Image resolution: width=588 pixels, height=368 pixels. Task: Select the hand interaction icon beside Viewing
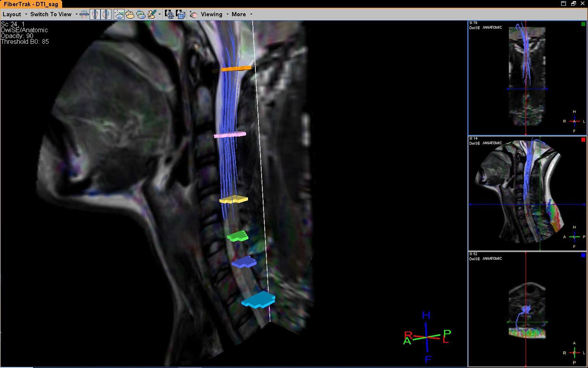click(193, 14)
